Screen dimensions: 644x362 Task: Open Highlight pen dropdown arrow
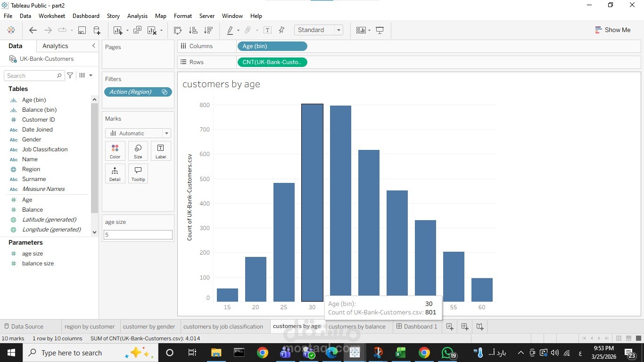coord(238,31)
